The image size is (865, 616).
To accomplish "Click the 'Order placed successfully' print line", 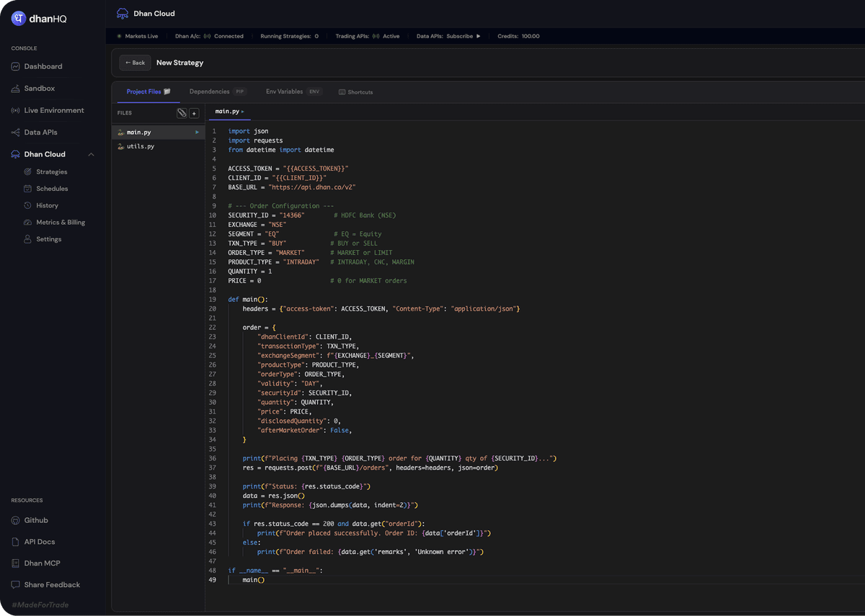I will point(374,534).
